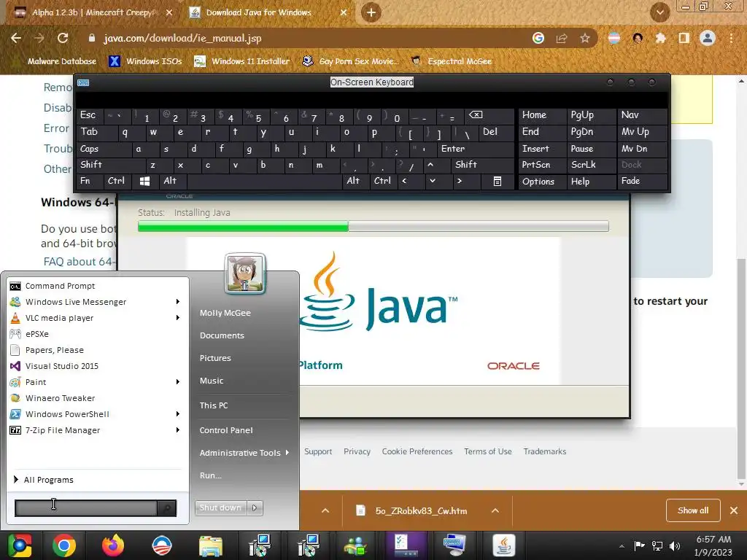Click the Shut down button

pos(221,508)
